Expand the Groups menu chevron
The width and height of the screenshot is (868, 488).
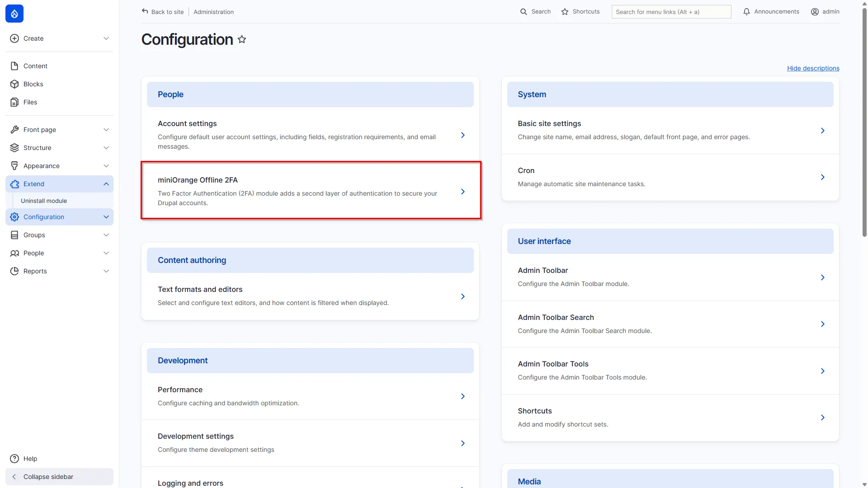[x=106, y=235]
